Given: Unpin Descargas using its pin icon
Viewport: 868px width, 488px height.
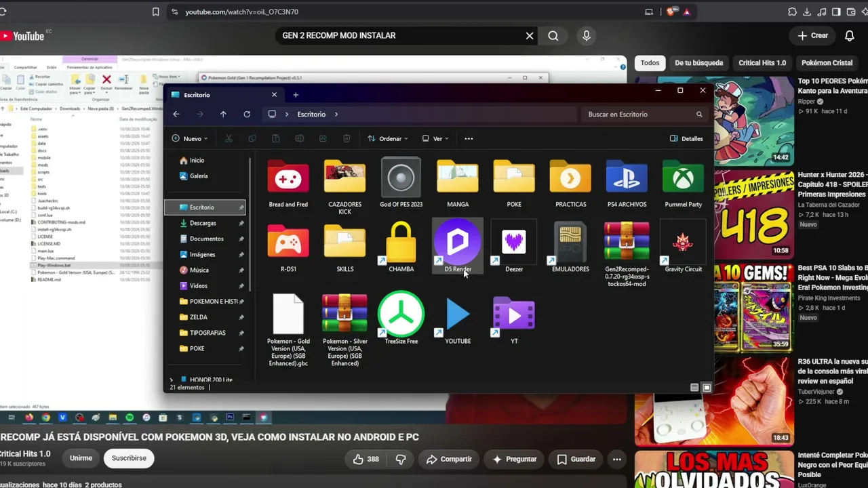Looking at the screenshot, I should click(x=241, y=223).
